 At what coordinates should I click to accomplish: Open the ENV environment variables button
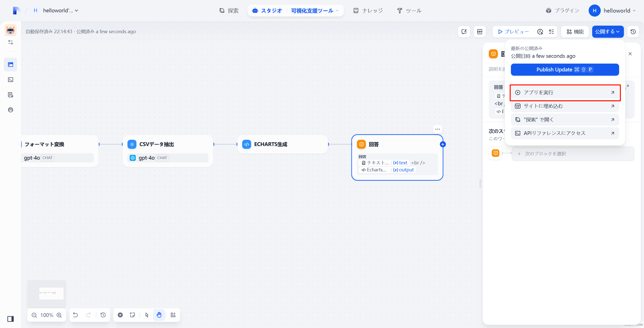480,32
